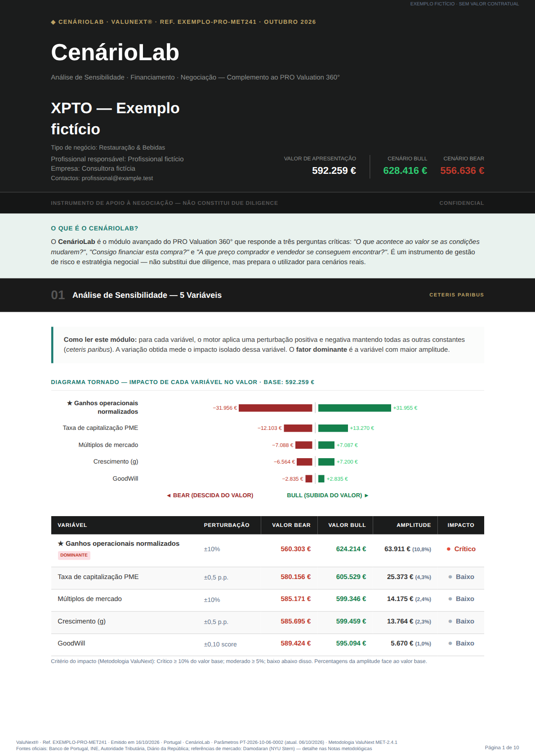Click green bull bar for Ganhos operacionais

click(x=355, y=408)
